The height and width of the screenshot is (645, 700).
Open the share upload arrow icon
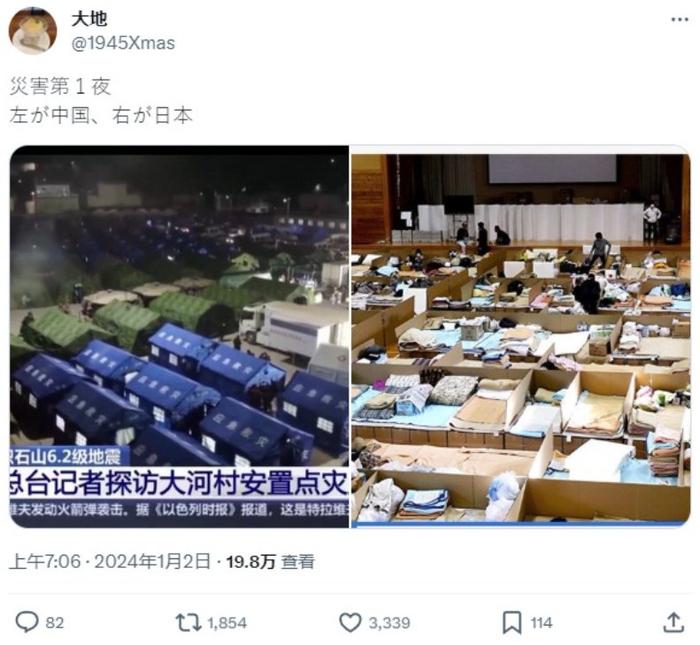pos(674,622)
